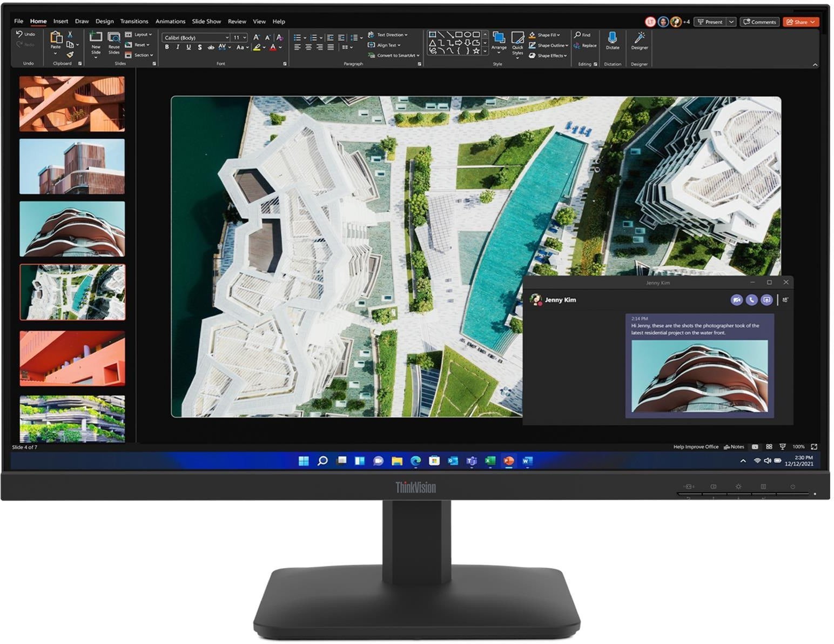Image resolution: width=834 pixels, height=644 pixels.
Task: Toggle Underline formatting on
Action: (188, 47)
